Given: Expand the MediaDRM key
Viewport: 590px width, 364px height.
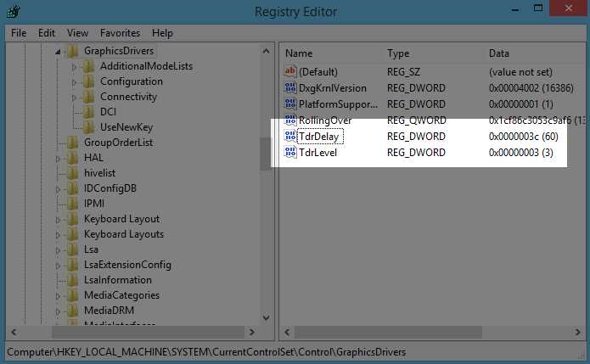Looking at the screenshot, I should 58,311.
